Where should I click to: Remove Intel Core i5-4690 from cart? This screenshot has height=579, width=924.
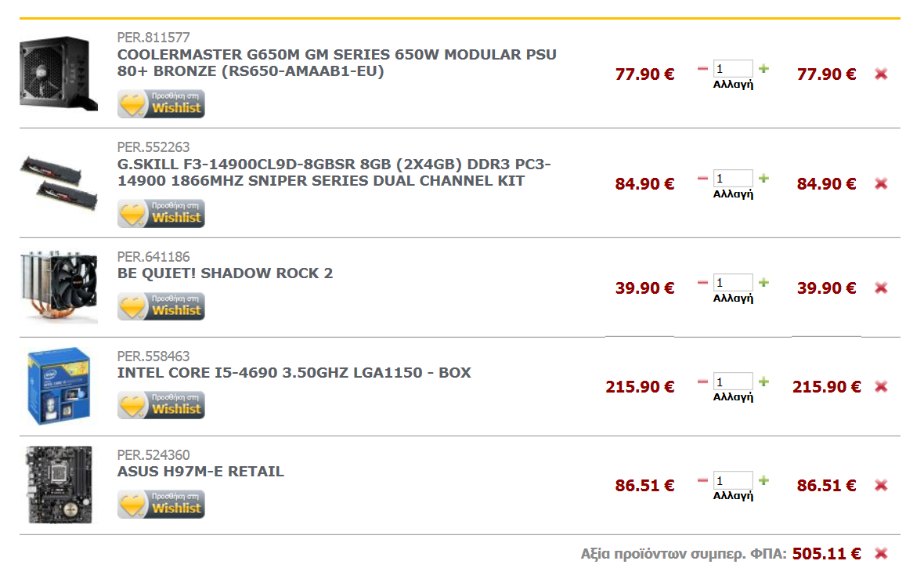pos(881,386)
